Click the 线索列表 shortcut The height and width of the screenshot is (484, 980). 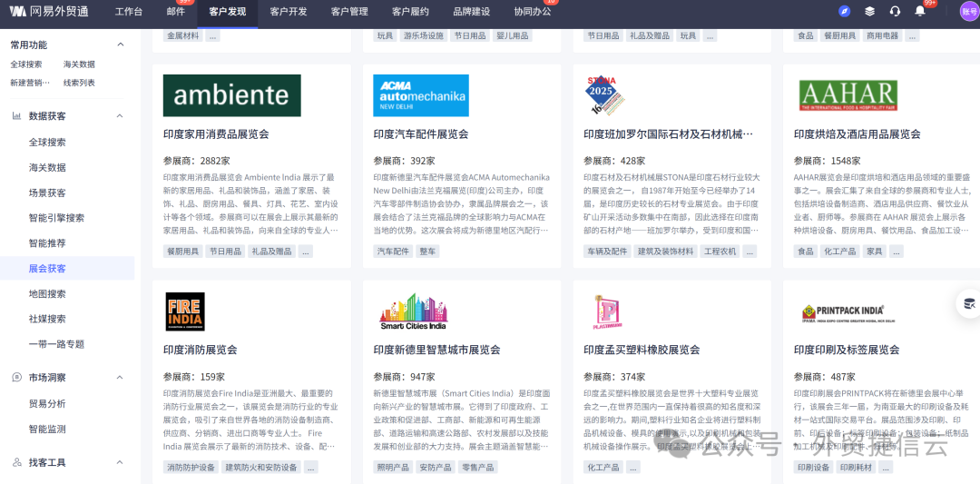click(x=79, y=83)
